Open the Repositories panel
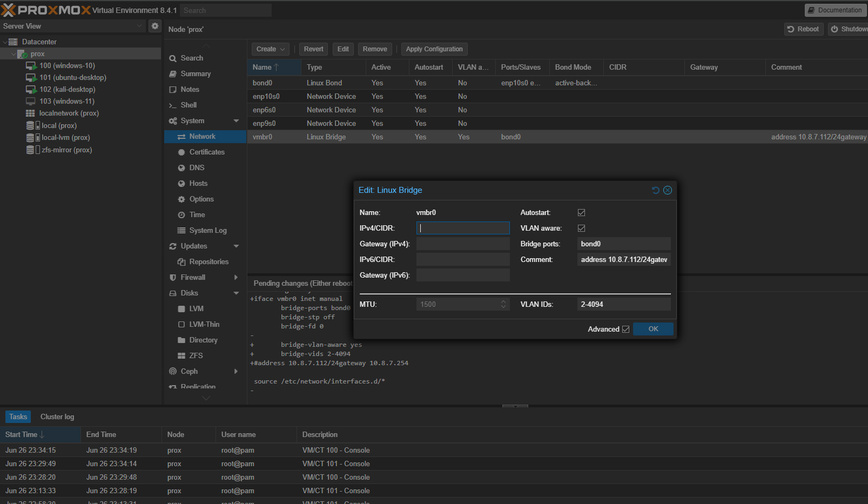 [209, 261]
